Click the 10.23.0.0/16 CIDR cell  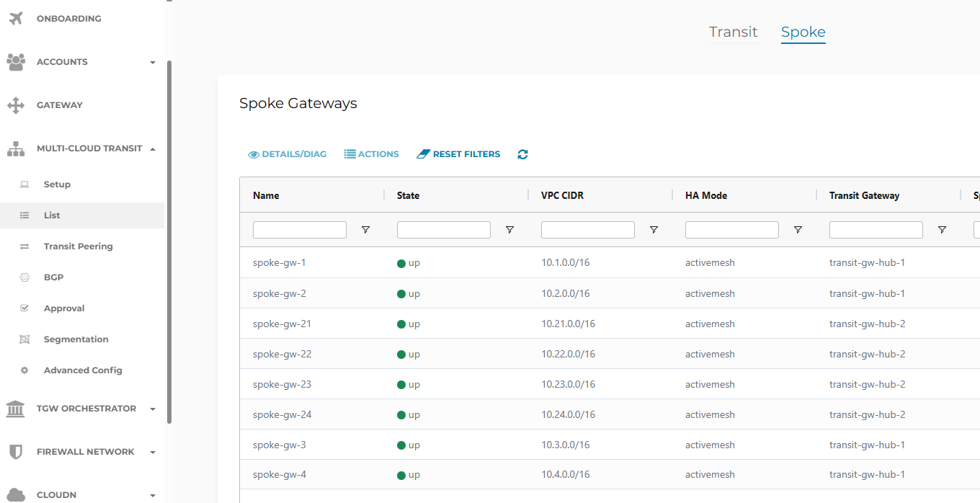click(568, 384)
